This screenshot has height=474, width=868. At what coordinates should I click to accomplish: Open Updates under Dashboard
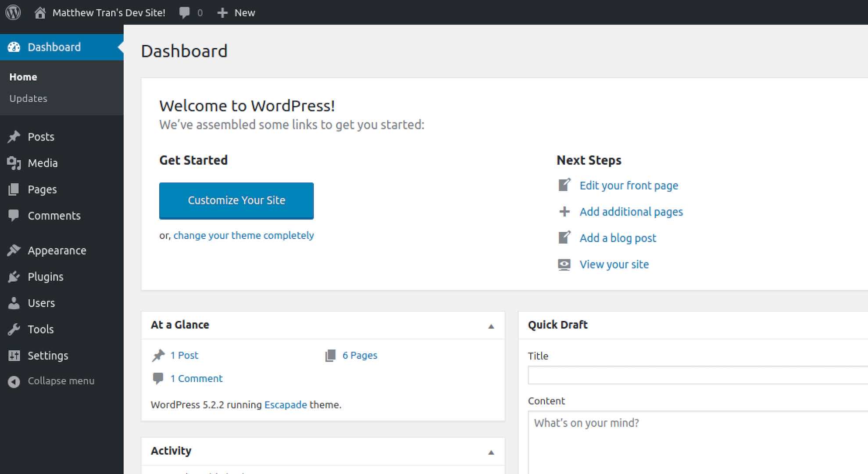28,98
